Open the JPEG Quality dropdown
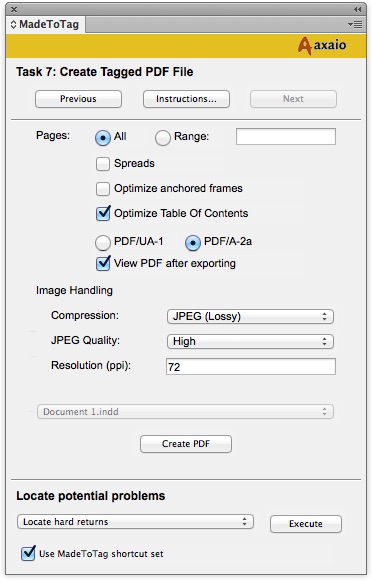The height and width of the screenshot is (582, 372). (250, 341)
